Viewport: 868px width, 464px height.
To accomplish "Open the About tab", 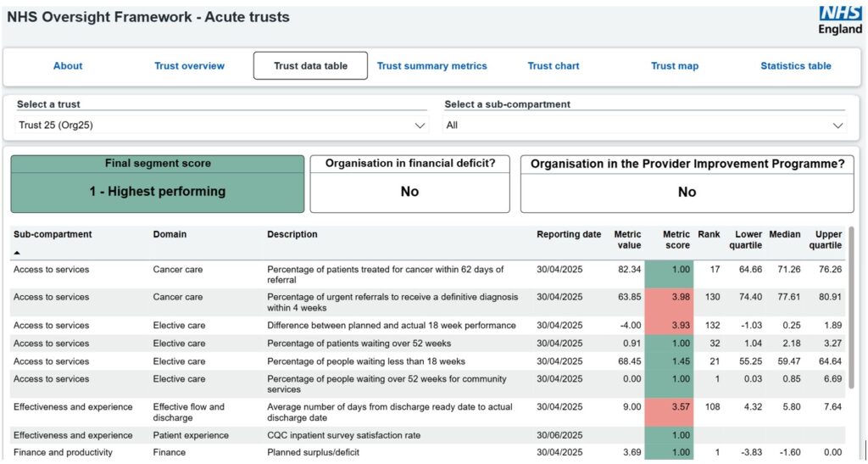I will pyautogui.click(x=68, y=66).
